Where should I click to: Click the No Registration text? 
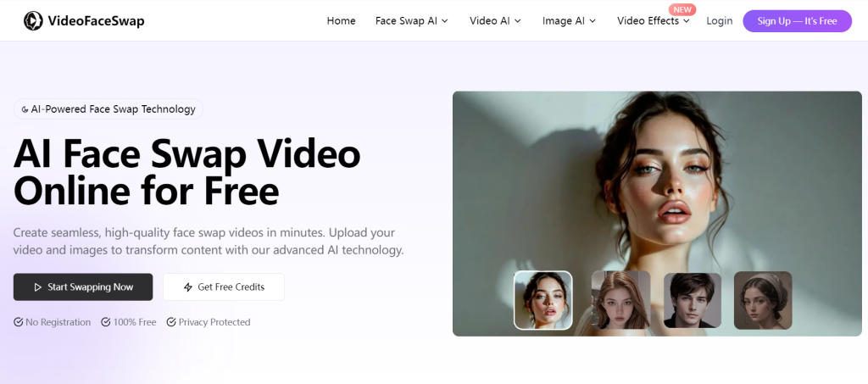click(58, 322)
